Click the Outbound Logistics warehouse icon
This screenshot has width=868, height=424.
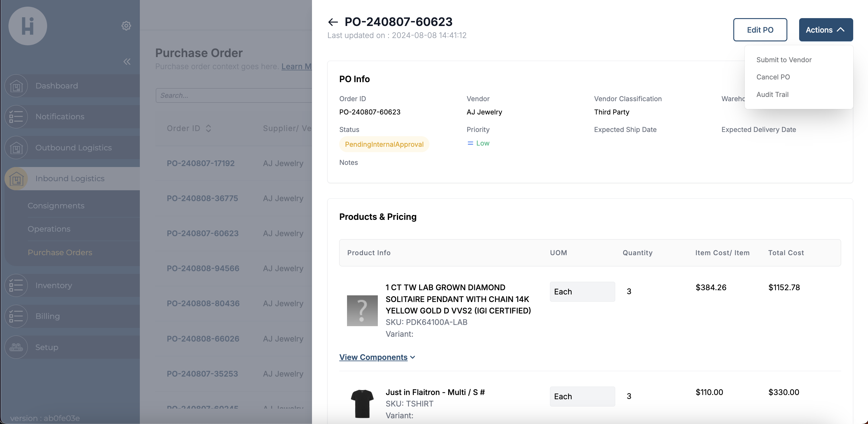16,148
